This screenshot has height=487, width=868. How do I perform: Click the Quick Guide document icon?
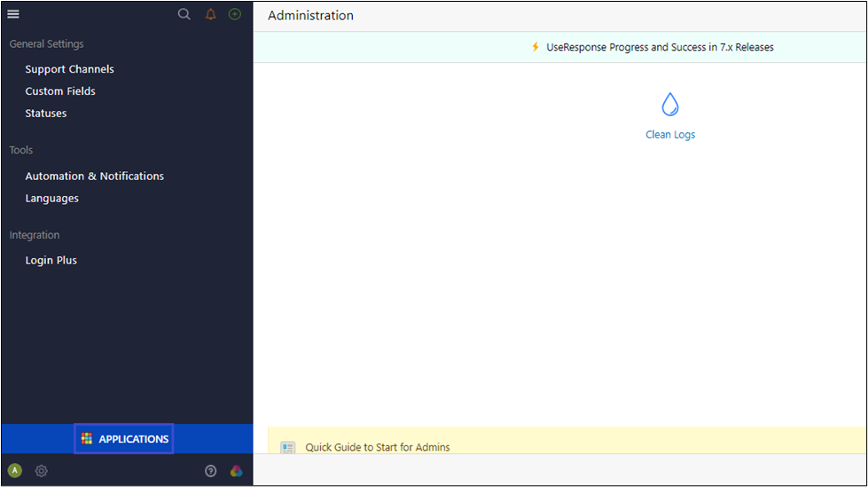[x=287, y=447]
